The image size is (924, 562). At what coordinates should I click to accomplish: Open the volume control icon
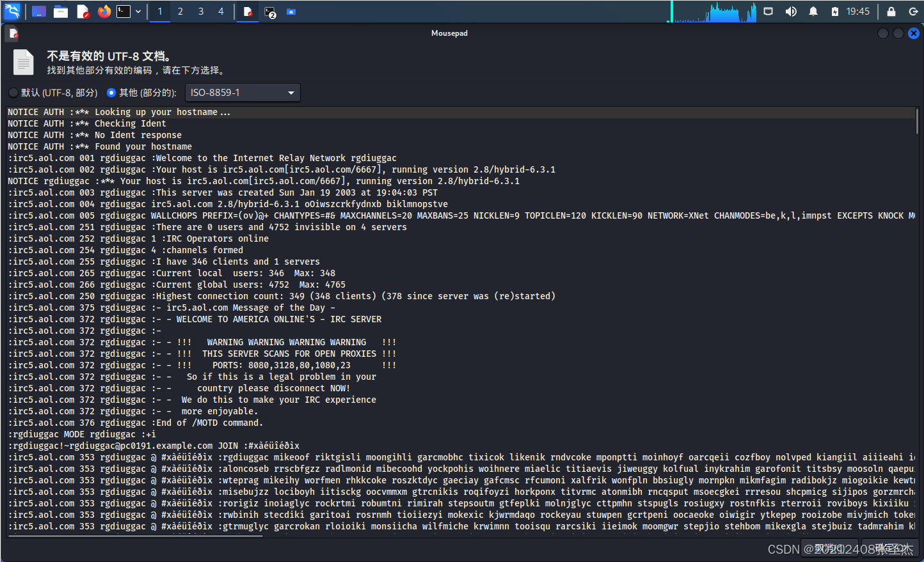(791, 12)
